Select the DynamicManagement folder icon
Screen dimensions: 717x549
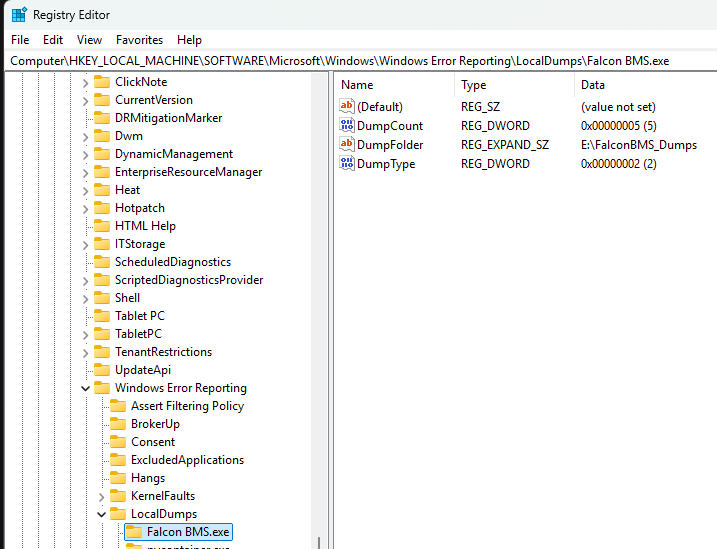(x=102, y=154)
